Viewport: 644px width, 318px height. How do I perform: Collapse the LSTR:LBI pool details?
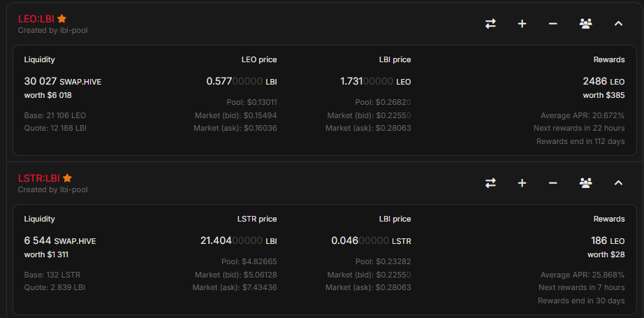[618, 183]
